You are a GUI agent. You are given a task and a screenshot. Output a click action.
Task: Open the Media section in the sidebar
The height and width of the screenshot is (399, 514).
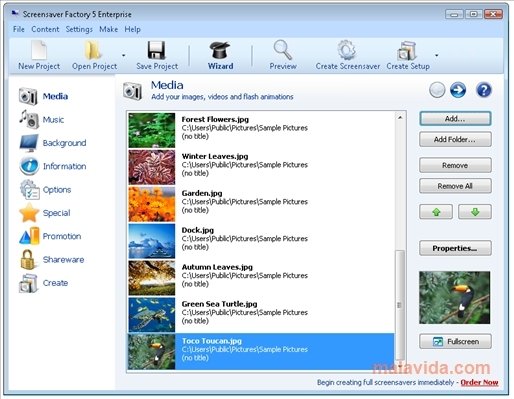(x=44, y=96)
